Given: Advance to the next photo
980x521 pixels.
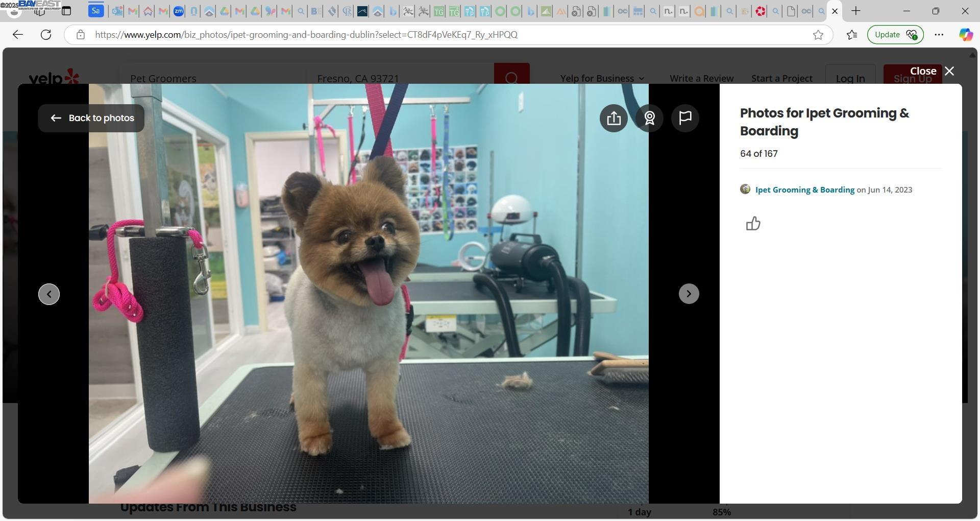Looking at the screenshot, I should tap(689, 294).
